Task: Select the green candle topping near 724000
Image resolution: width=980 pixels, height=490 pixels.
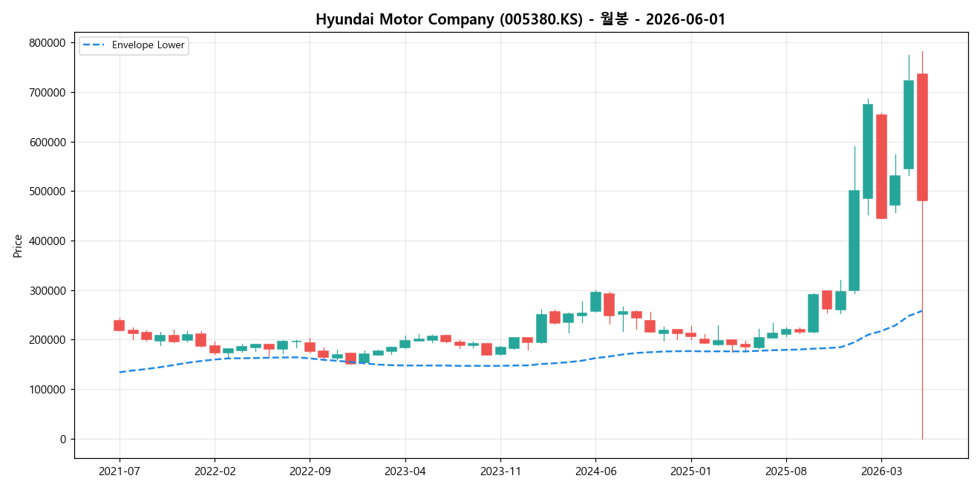Action: pos(909,125)
